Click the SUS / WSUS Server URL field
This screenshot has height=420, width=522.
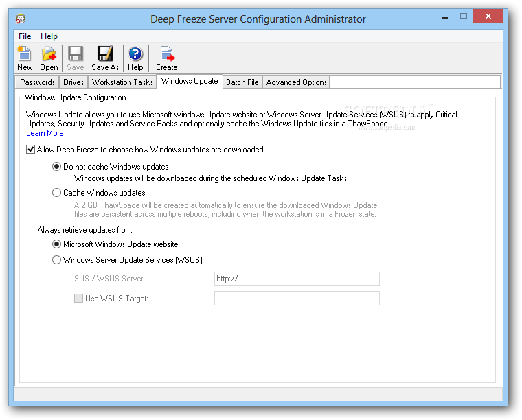tap(297, 279)
